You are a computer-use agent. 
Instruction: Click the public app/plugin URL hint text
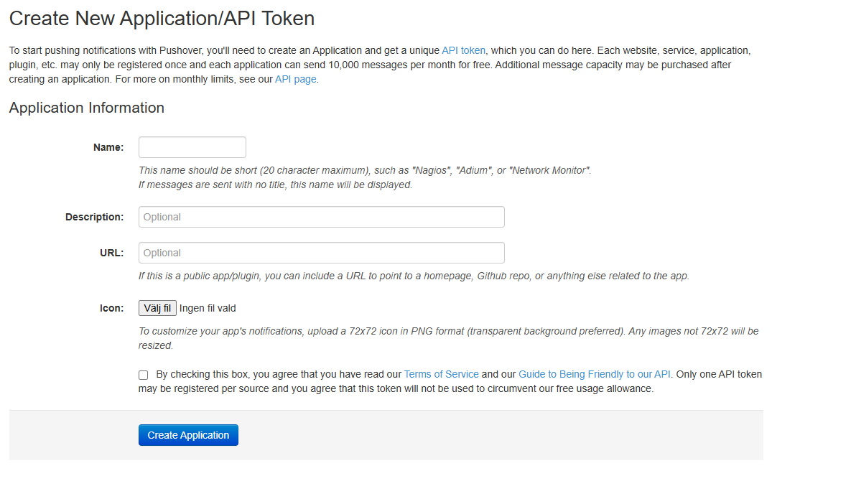pos(413,276)
